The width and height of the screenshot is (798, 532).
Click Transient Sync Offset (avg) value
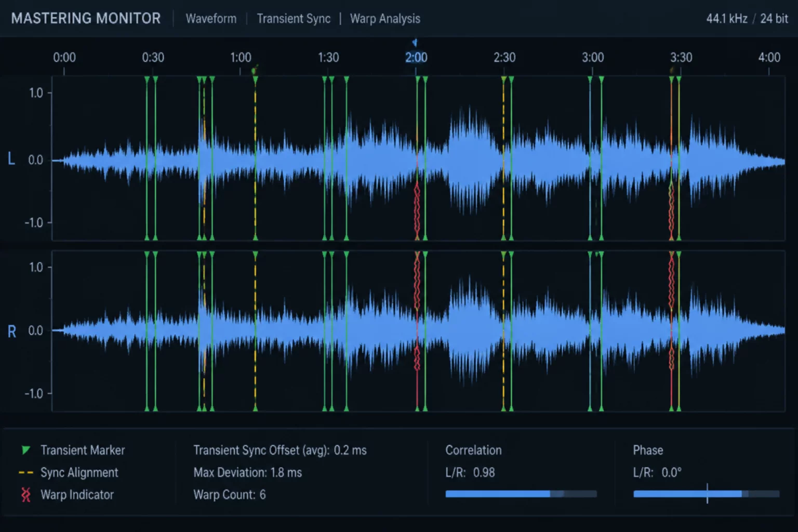[350, 450]
